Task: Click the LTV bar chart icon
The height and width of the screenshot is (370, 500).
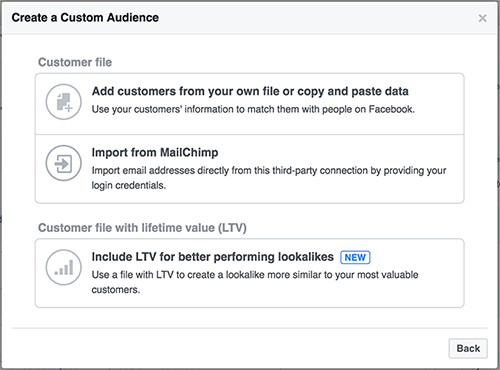Action: click(x=64, y=268)
